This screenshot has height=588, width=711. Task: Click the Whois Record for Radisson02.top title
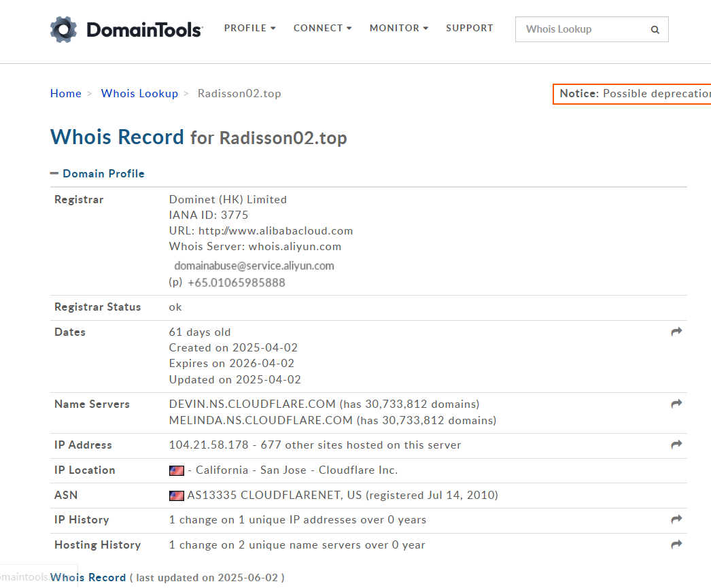pyautogui.click(x=198, y=137)
